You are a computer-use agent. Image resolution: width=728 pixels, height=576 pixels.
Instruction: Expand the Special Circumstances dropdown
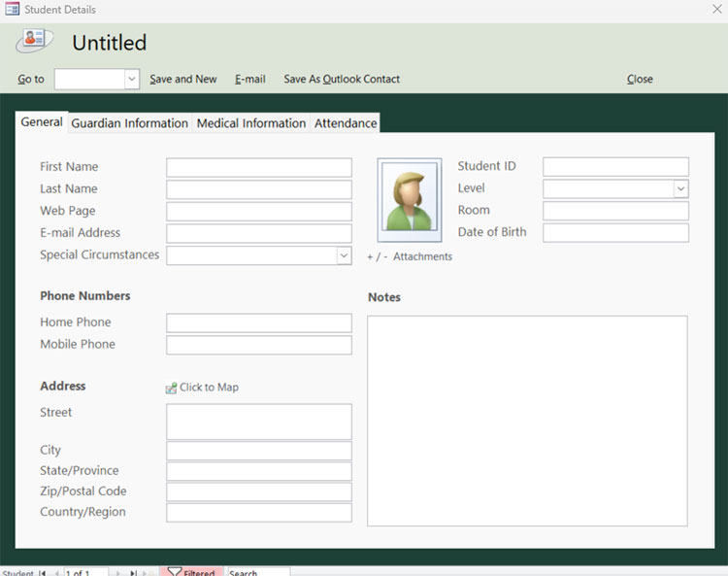344,255
